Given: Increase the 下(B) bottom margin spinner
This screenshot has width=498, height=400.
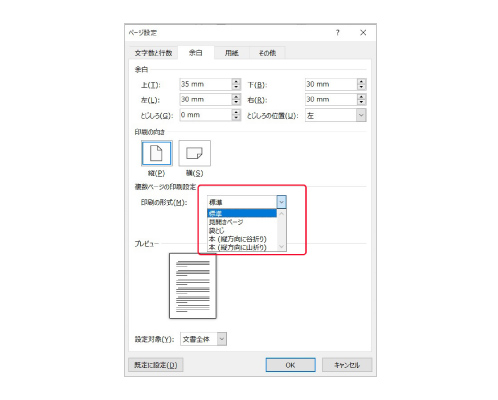Looking at the screenshot, I should click(362, 82).
